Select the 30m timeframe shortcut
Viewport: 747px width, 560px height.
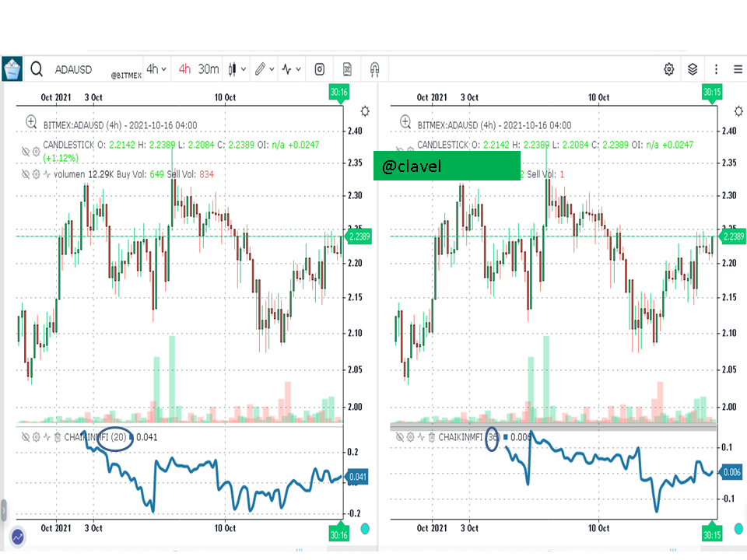[209, 69]
